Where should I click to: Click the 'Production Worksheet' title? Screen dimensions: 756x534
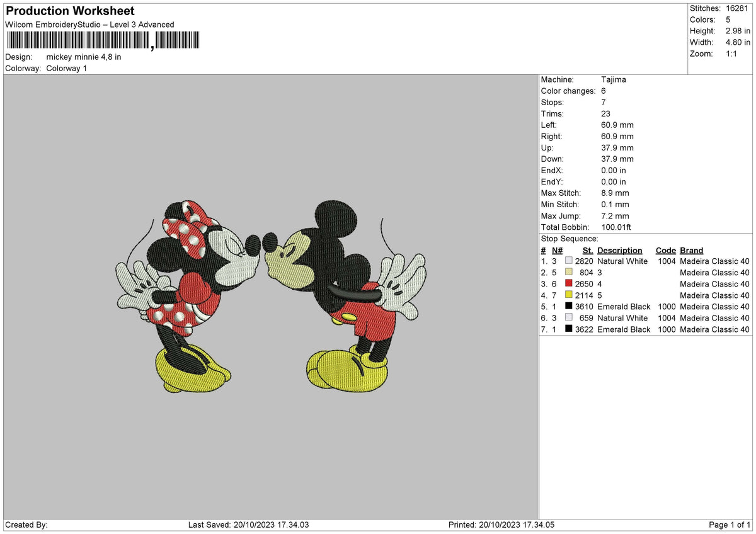tap(70, 11)
